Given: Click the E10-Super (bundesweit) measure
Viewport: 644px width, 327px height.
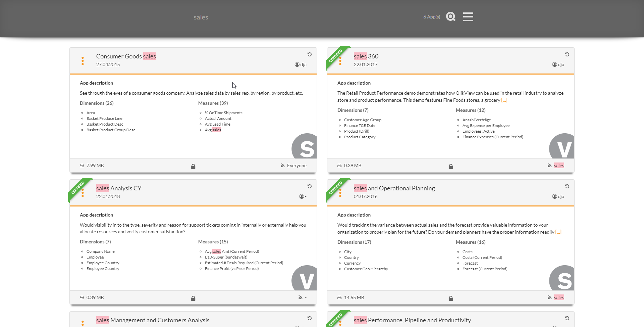Looking at the screenshot, I should point(226,257).
